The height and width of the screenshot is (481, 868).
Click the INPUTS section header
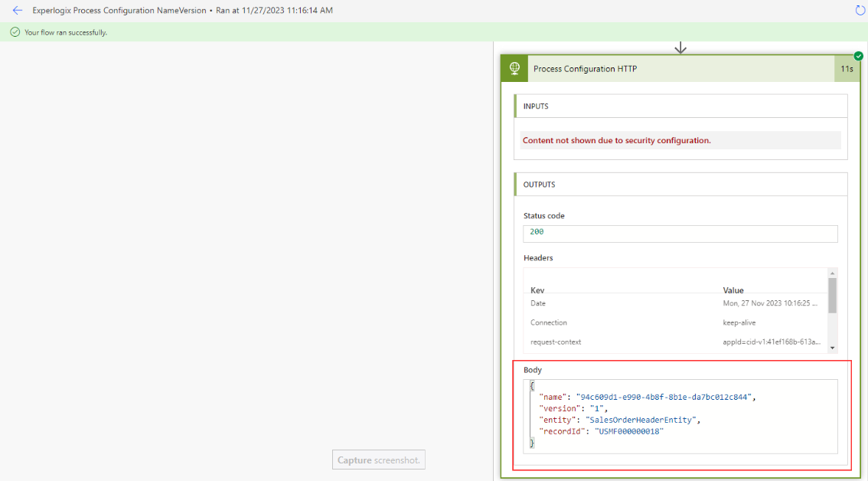681,106
